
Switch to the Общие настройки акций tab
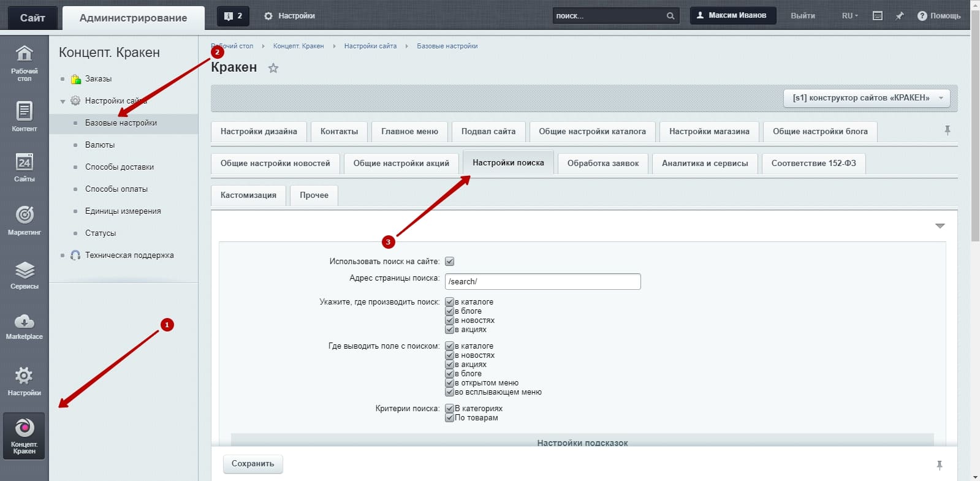(x=401, y=163)
